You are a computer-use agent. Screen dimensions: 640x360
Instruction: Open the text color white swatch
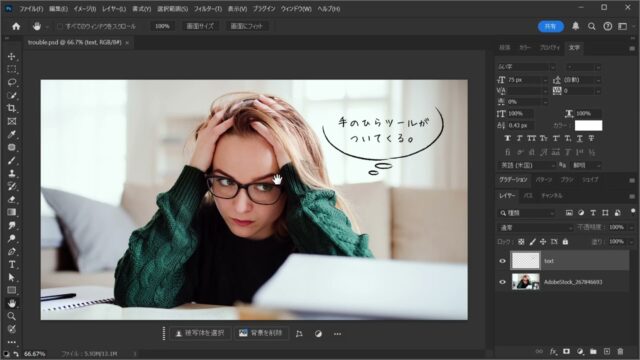(588, 125)
